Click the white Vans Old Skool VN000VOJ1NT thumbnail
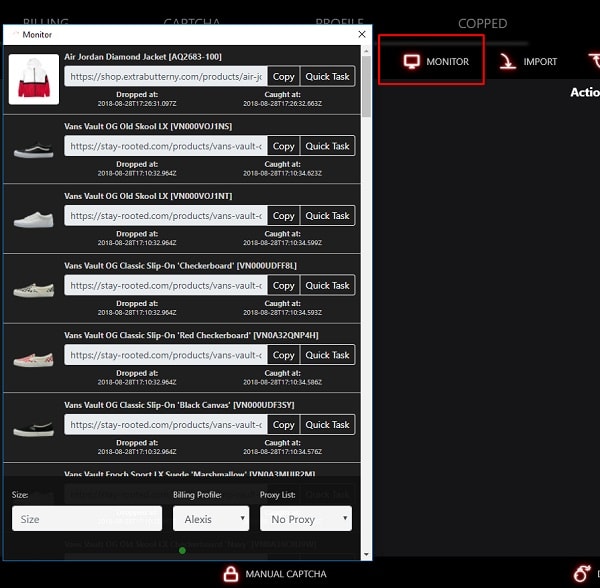 pyautogui.click(x=34, y=220)
